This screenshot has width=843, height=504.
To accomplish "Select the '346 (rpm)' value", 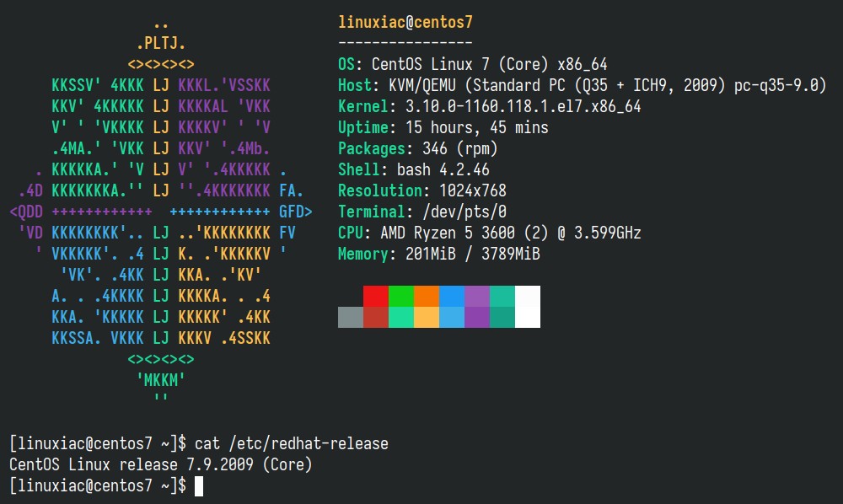I will [x=460, y=148].
